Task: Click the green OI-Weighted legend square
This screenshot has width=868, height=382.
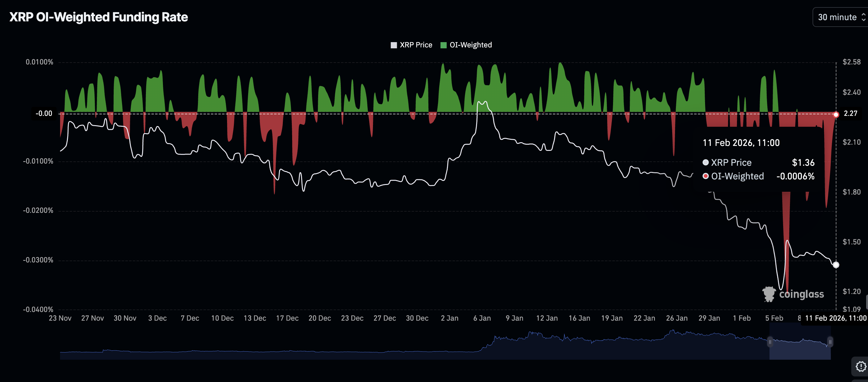Action: click(443, 45)
